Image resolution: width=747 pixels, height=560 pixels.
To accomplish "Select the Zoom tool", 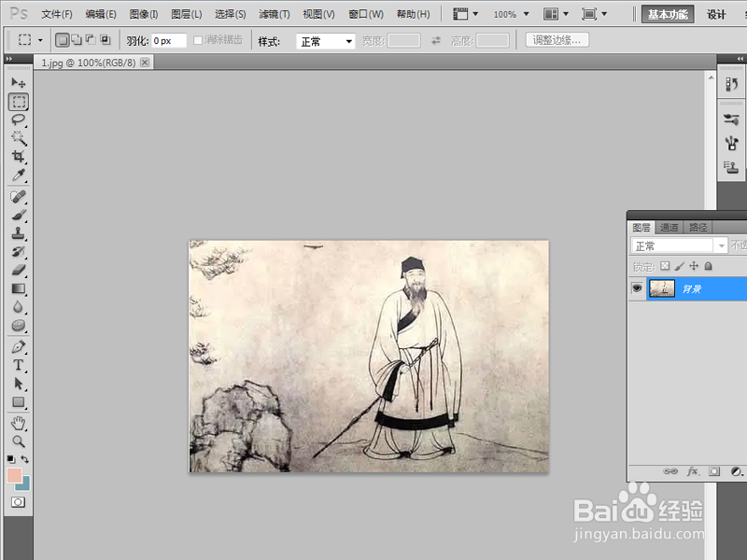I will [19, 441].
